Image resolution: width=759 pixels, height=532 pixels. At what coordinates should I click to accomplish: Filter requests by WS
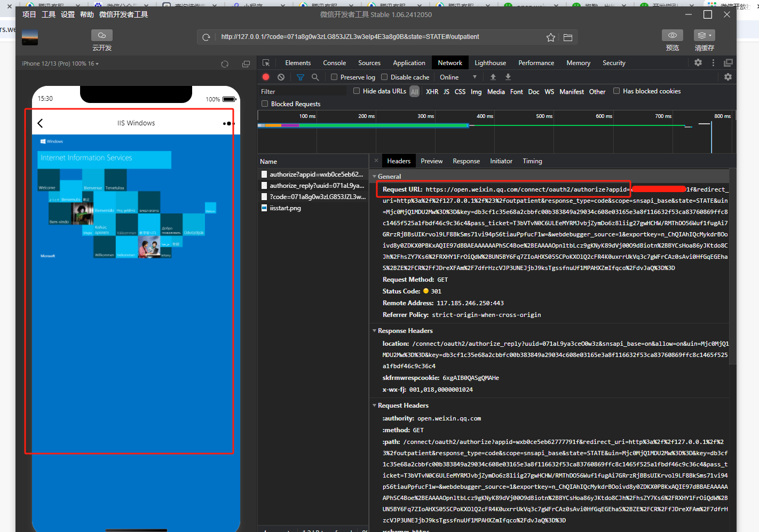pos(549,92)
